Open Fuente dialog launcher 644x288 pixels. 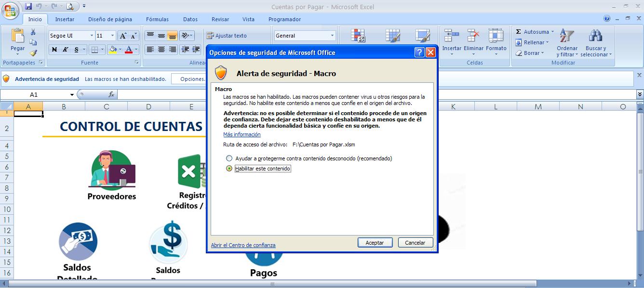137,63
